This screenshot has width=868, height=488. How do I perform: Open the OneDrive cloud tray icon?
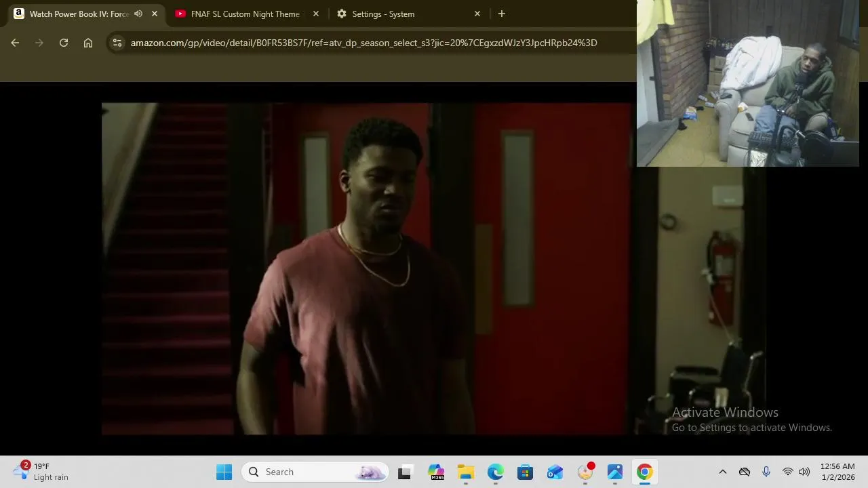point(745,472)
